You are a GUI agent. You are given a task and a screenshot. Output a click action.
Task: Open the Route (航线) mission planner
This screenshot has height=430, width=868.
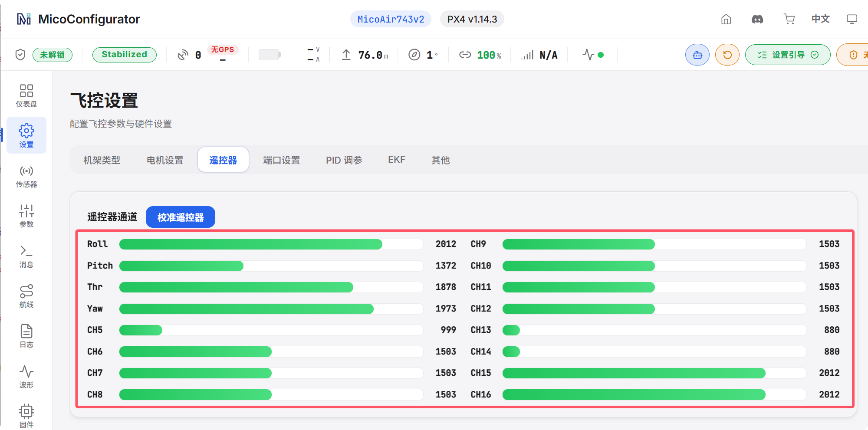click(x=26, y=296)
